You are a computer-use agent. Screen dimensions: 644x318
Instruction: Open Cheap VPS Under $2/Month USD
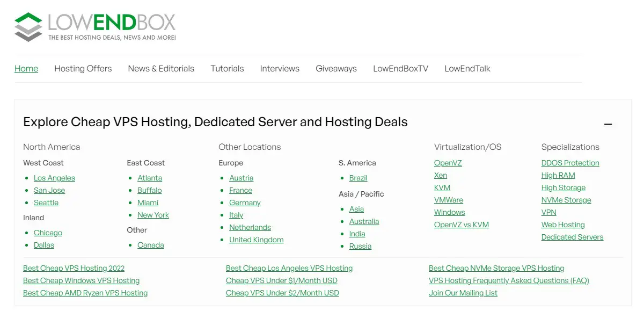click(x=282, y=293)
